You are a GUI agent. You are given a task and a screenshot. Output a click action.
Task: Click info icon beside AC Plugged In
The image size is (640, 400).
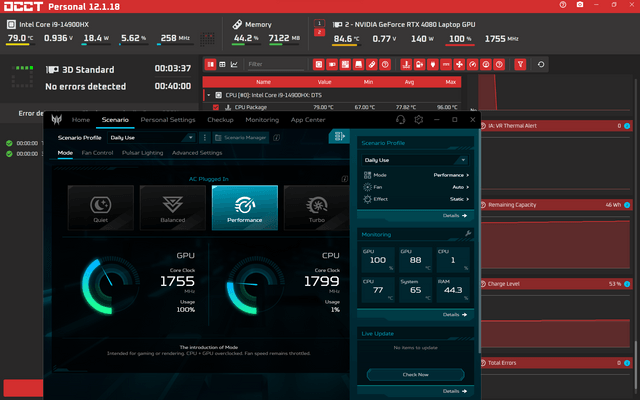pos(344,179)
